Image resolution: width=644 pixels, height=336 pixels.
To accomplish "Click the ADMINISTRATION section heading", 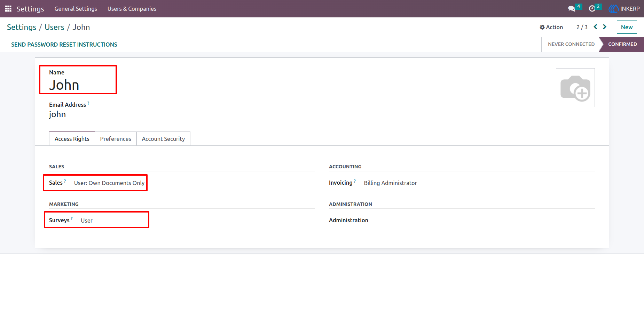I will [350, 204].
